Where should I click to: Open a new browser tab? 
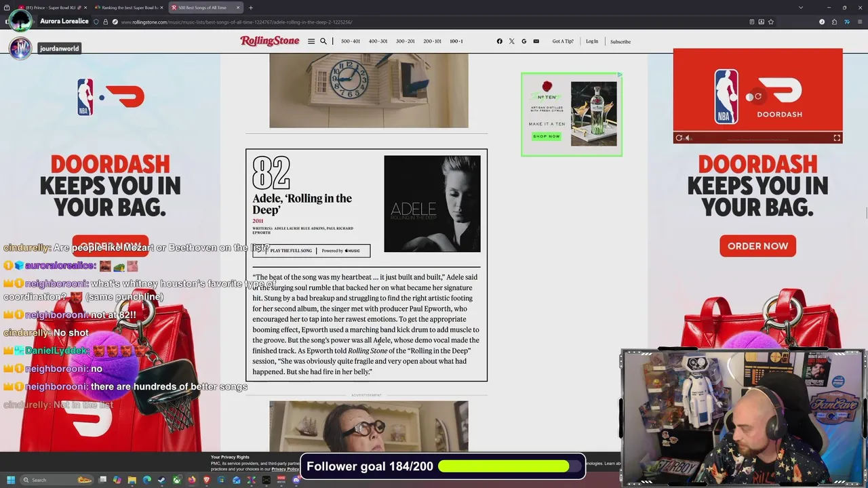coord(251,7)
